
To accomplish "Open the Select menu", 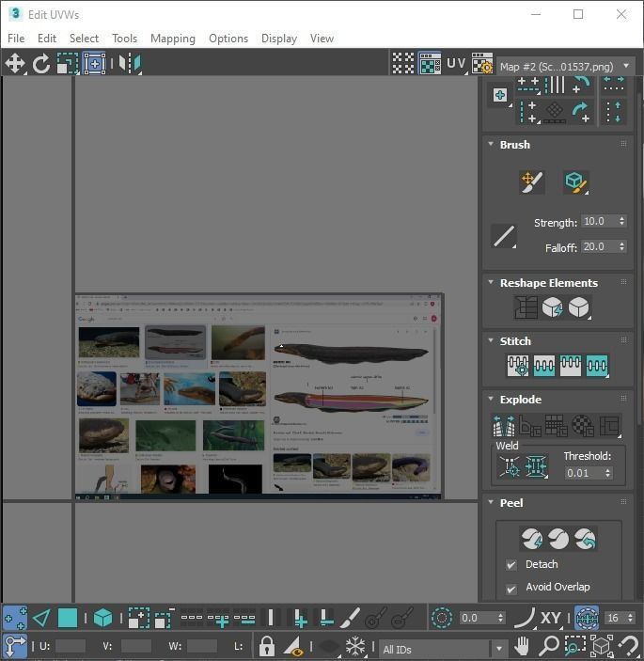I will [84, 39].
